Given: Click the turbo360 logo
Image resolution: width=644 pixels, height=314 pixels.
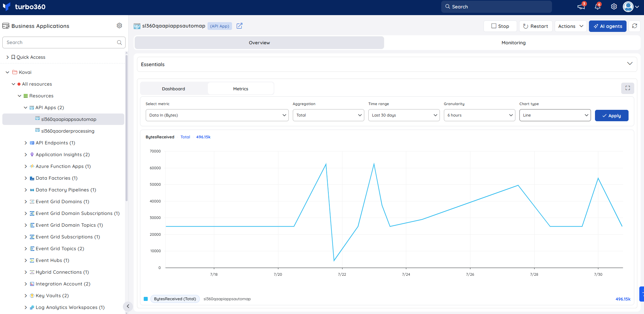Looking at the screenshot, I should click(x=24, y=7).
